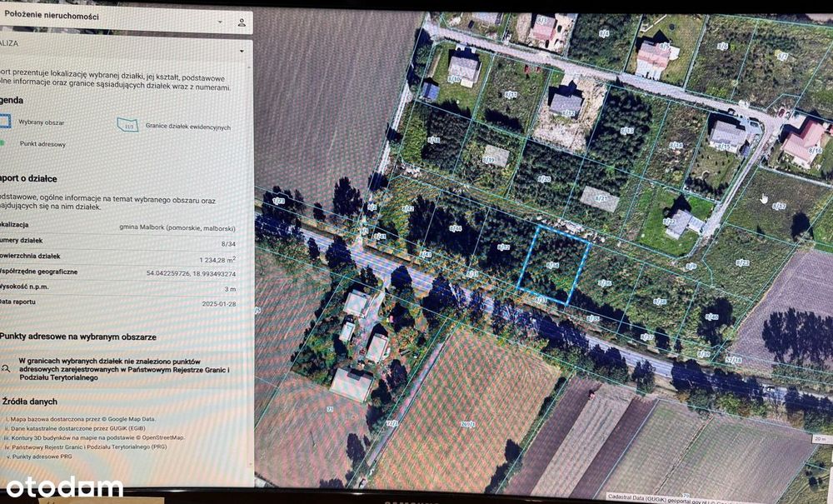This screenshot has width=833, height=504.
Task: Click parcel label 8/21 on map
Action: pos(601,198)
